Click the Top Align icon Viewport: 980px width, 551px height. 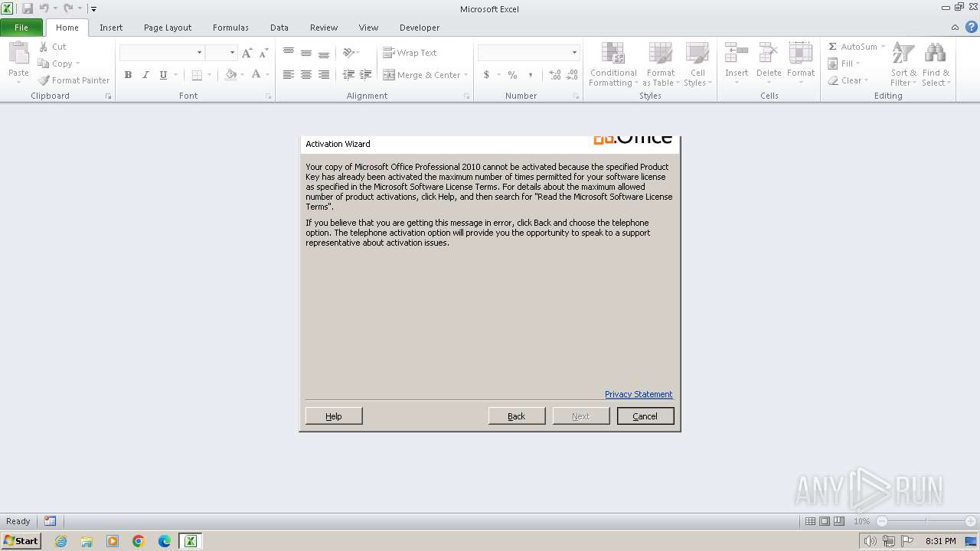coord(289,53)
